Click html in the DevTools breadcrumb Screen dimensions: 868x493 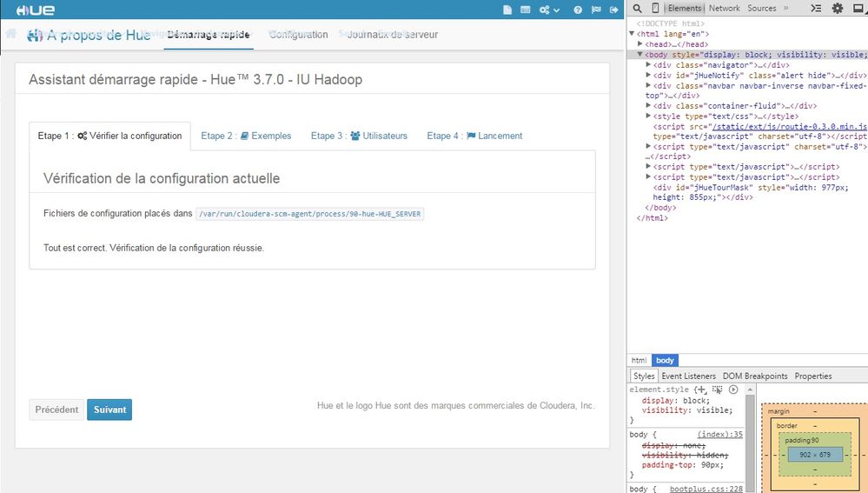(639, 360)
